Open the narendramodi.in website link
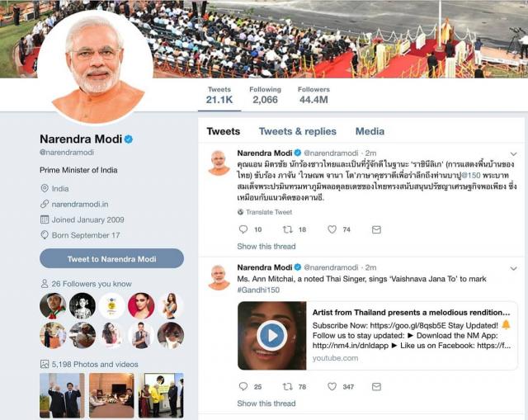 point(80,204)
